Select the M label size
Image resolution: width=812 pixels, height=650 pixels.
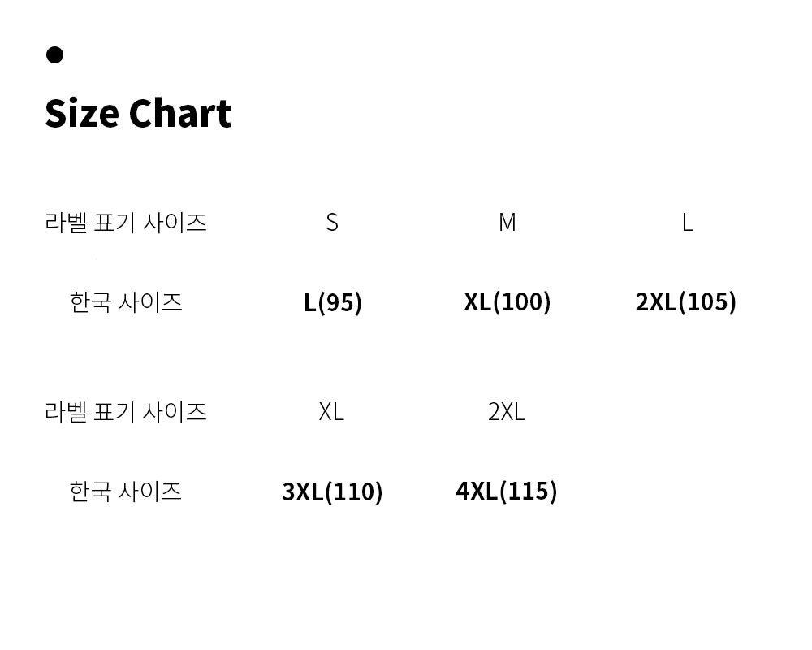click(507, 222)
